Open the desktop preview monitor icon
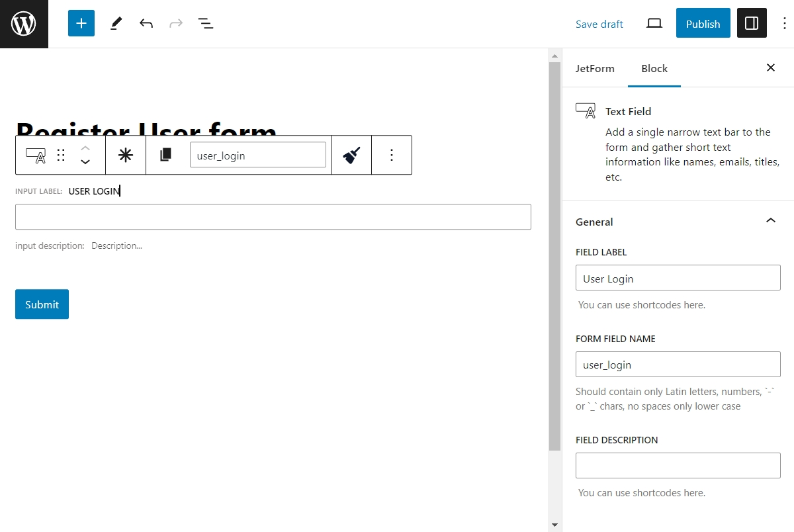The width and height of the screenshot is (794, 532). 654,22
